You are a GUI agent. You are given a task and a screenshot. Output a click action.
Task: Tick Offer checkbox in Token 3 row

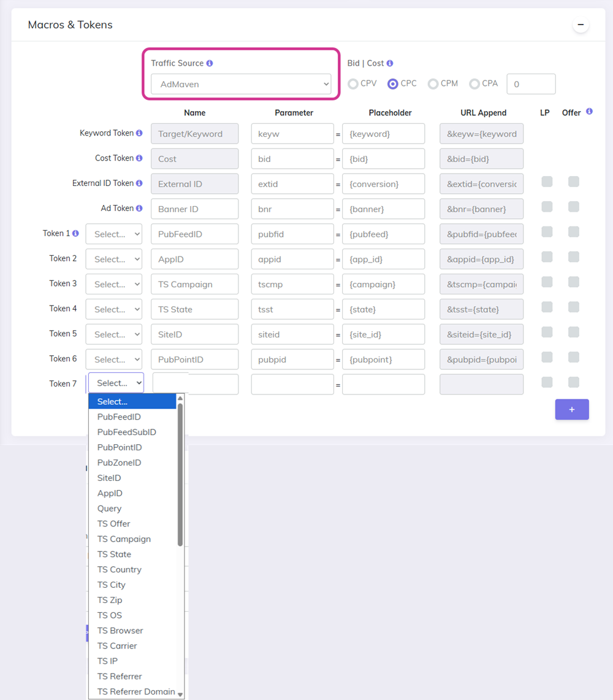pyautogui.click(x=573, y=282)
